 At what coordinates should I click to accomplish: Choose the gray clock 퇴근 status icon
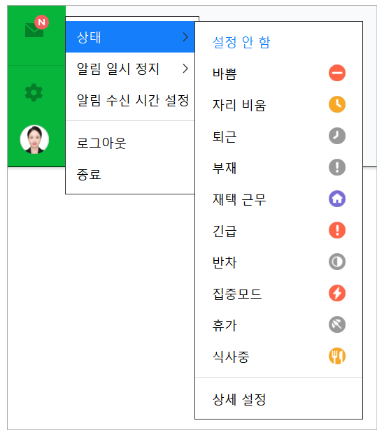pyautogui.click(x=337, y=136)
